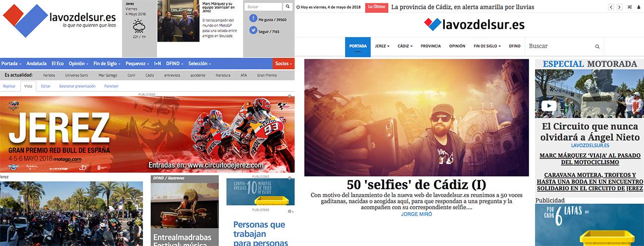Click the search magnifier in the new navbar

tap(597, 47)
